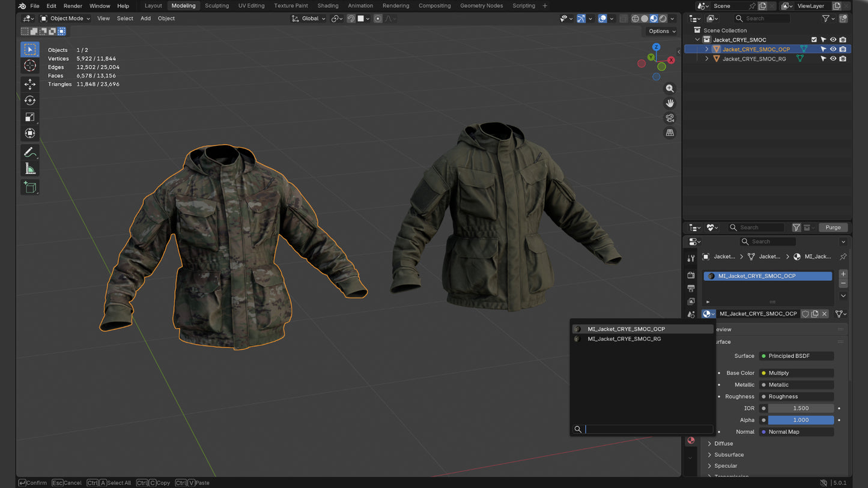Toggle proportional editing in header
This screenshot has height=488, width=868.
point(378,19)
